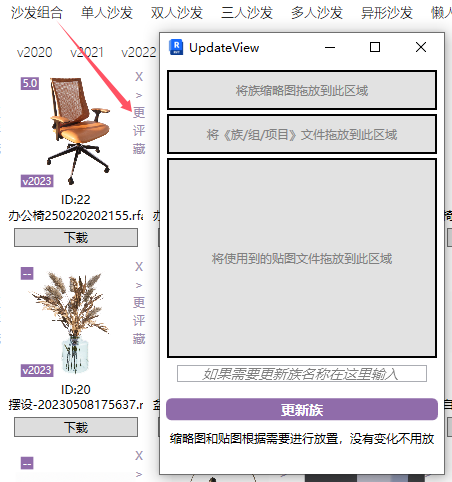This screenshot has width=452, height=482.
Task: Click the v2023 badge on office chair thumbnail
Action: [37, 181]
